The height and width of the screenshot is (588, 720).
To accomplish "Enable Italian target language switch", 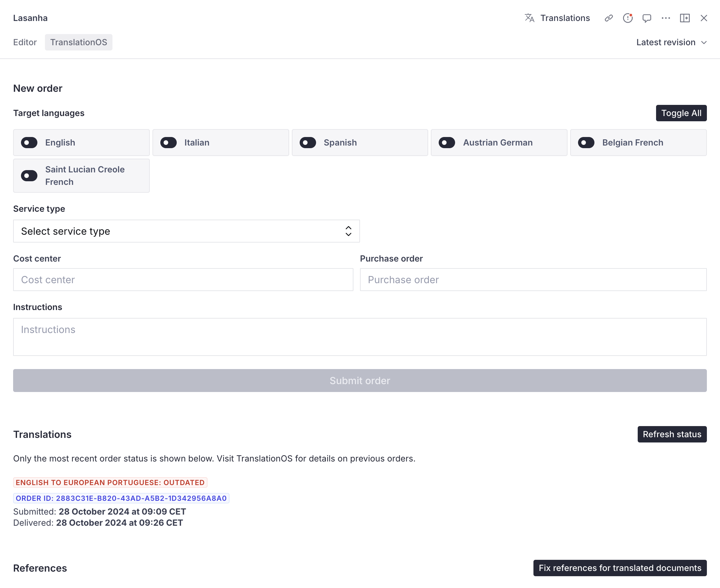I will click(169, 143).
